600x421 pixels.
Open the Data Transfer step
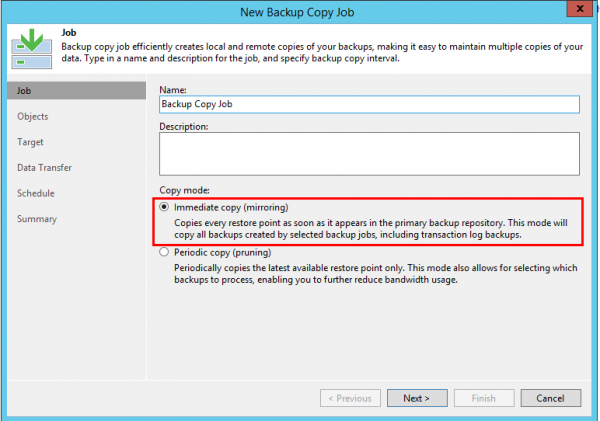coord(44,167)
